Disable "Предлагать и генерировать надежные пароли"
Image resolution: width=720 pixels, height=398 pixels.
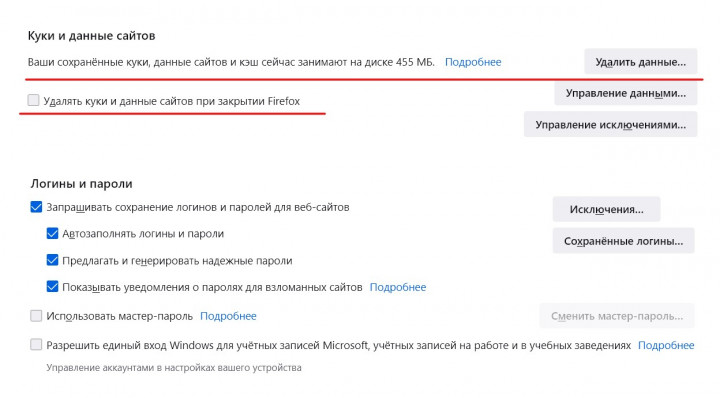pyautogui.click(x=52, y=260)
